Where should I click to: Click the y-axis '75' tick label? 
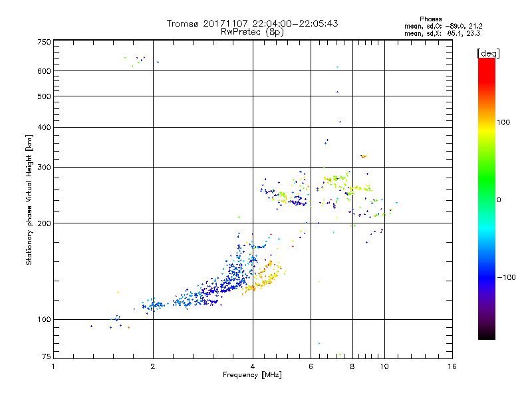46,356
